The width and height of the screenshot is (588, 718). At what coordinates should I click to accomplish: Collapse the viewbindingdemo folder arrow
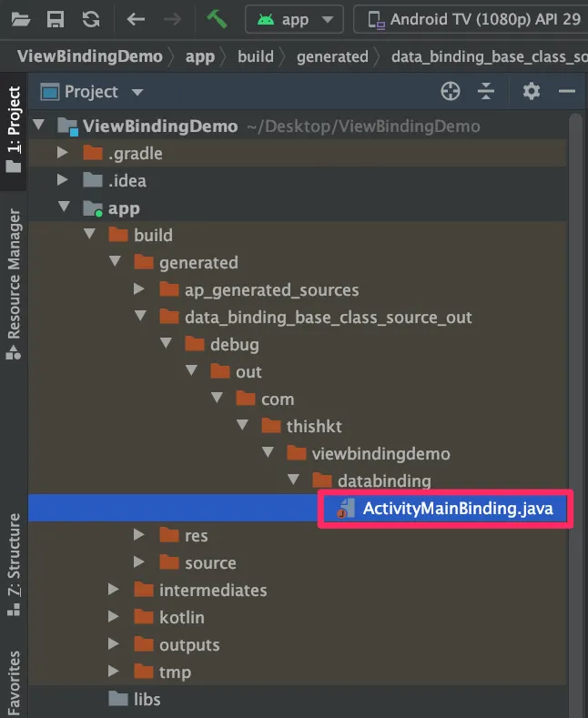pyautogui.click(x=269, y=453)
